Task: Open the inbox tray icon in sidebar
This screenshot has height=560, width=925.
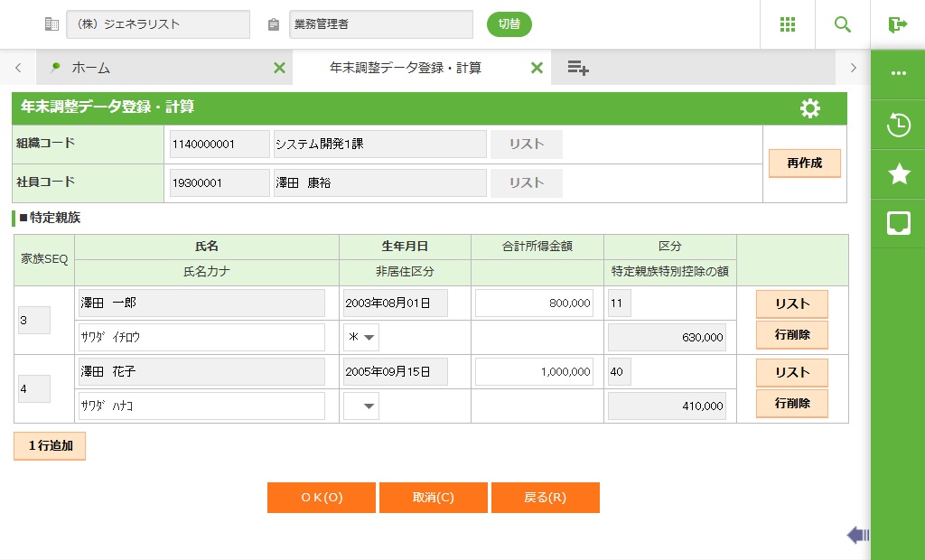Action: (x=898, y=223)
